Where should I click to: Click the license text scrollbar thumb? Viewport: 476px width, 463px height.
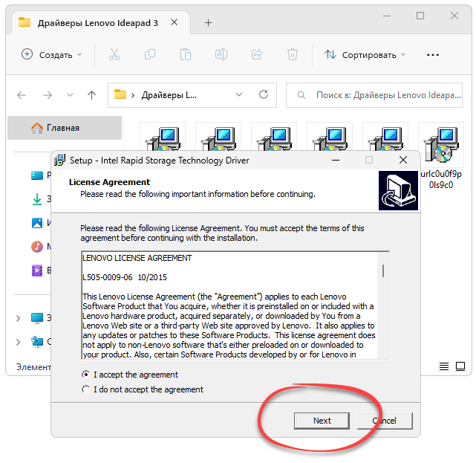(383, 271)
